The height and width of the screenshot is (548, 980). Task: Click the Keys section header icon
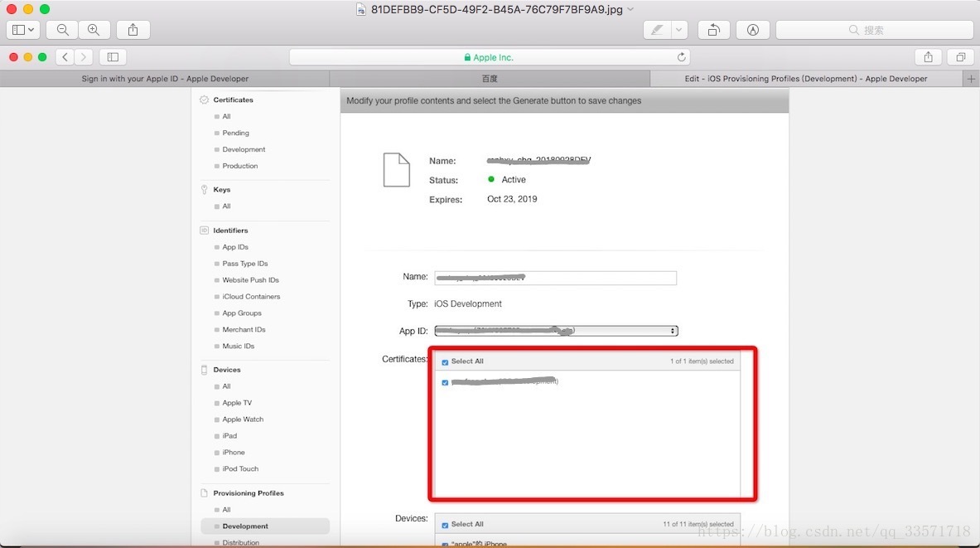[x=204, y=190]
